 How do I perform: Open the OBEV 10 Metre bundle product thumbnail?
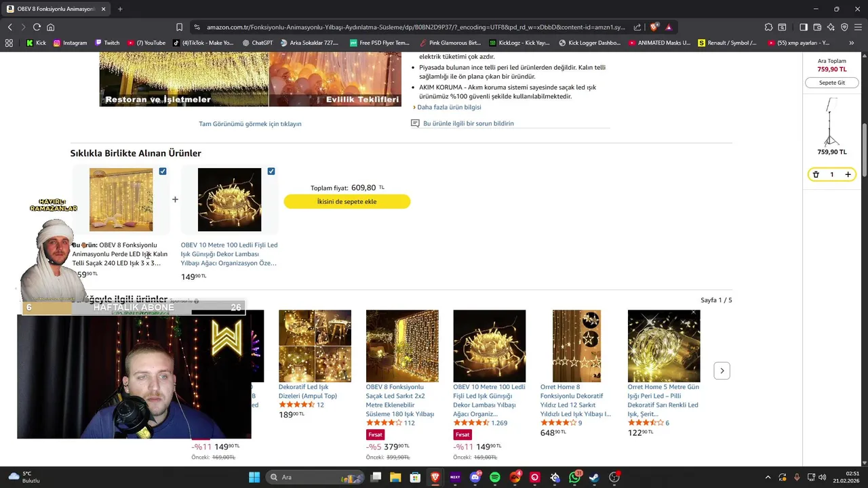coord(229,200)
